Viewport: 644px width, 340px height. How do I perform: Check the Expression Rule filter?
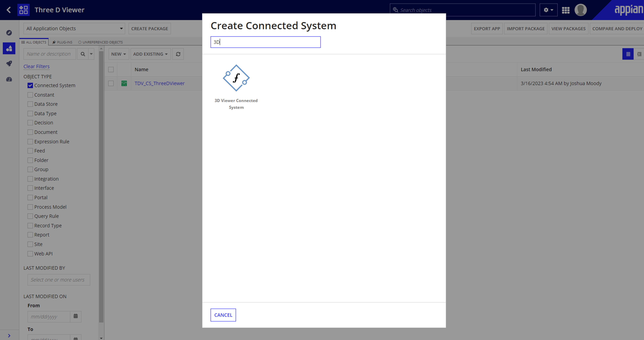click(x=30, y=142)
